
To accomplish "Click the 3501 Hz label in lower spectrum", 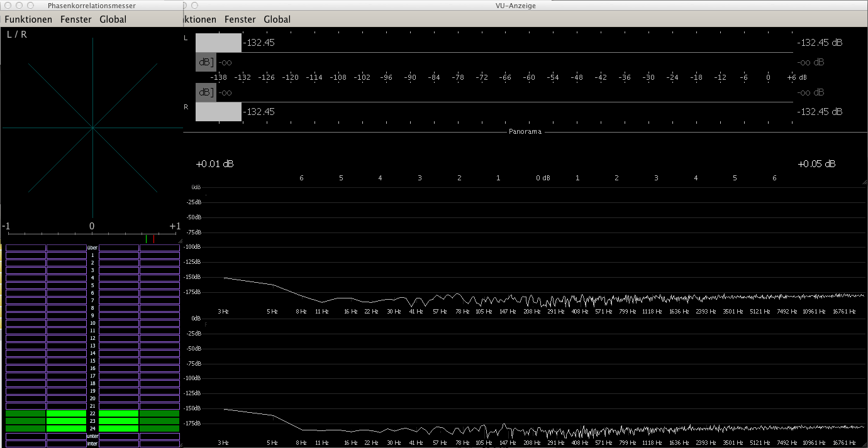I will point(733,443).
